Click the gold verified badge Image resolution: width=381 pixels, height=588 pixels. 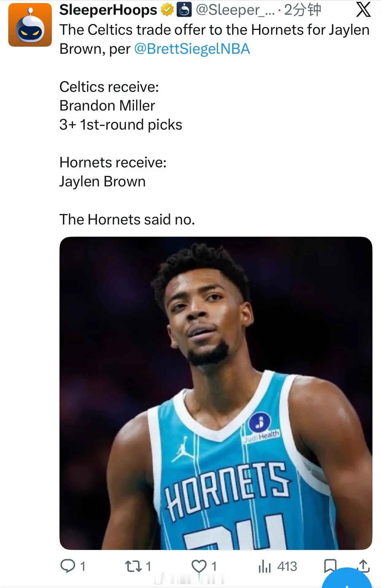pos(167,10)
